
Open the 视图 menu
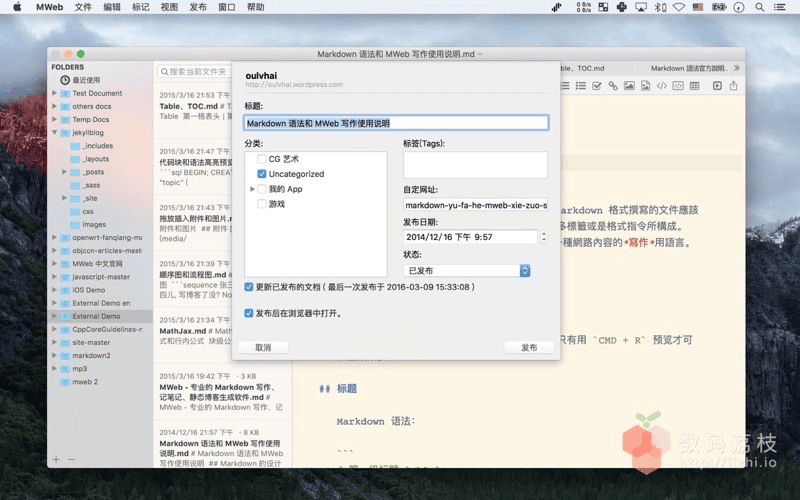(x=169, y=7)
